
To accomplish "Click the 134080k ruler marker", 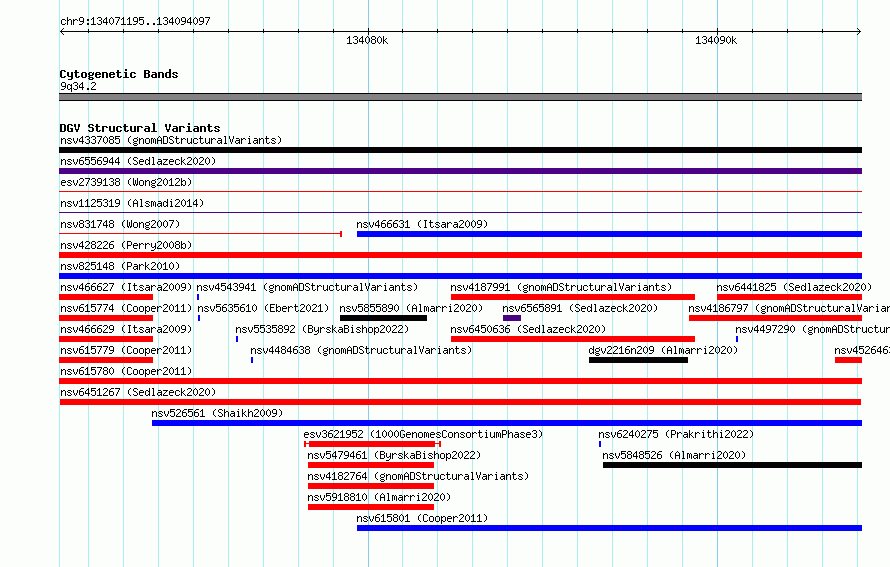I will tap(367, 40).
